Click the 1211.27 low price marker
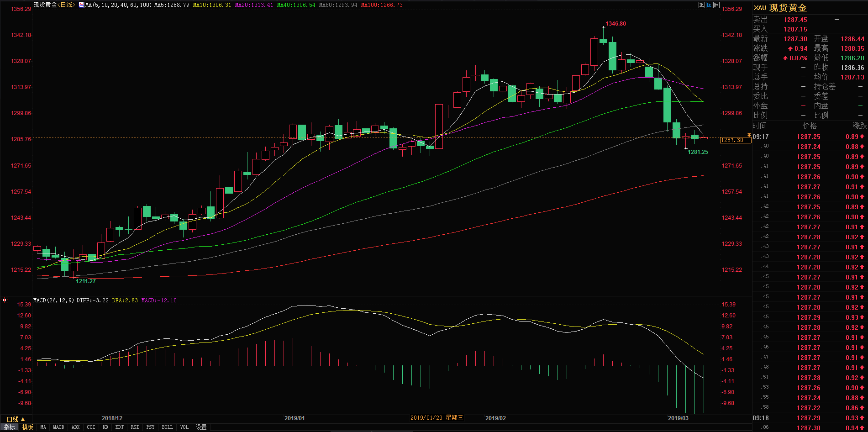Viewport: 868px width, 432px height. [86, 281]
